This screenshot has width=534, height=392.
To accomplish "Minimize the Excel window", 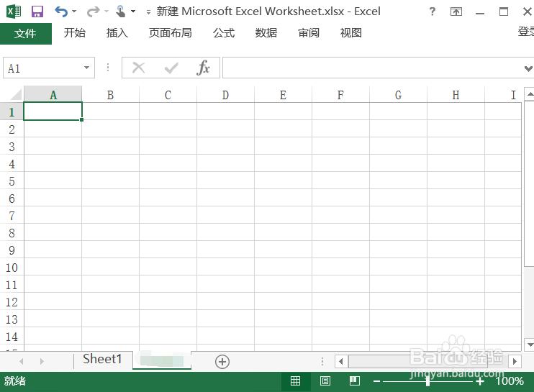I will (480, 13).
